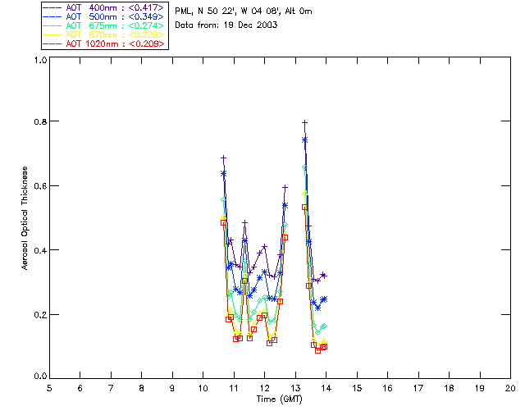This screenshot has height=420, width=525.
Task: Click the x-axis tick label 5
Action: (x=49, y=388)
